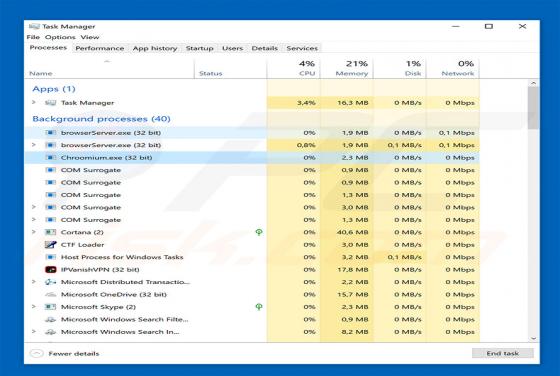The width and height of the screenshot is (560, 376).
Task: Select the Chroomium.exe (32 bit) row
Action: coord(252,157)
